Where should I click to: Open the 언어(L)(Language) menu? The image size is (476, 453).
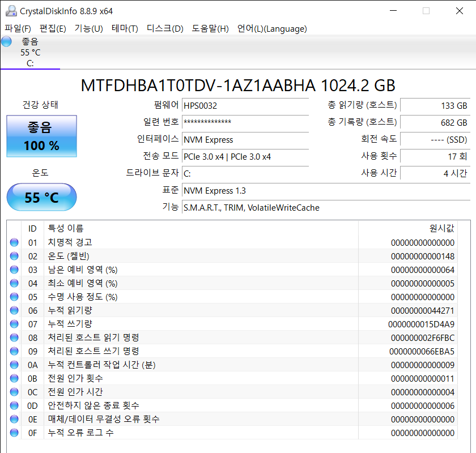pyautogui.click(x=272, y=28)
